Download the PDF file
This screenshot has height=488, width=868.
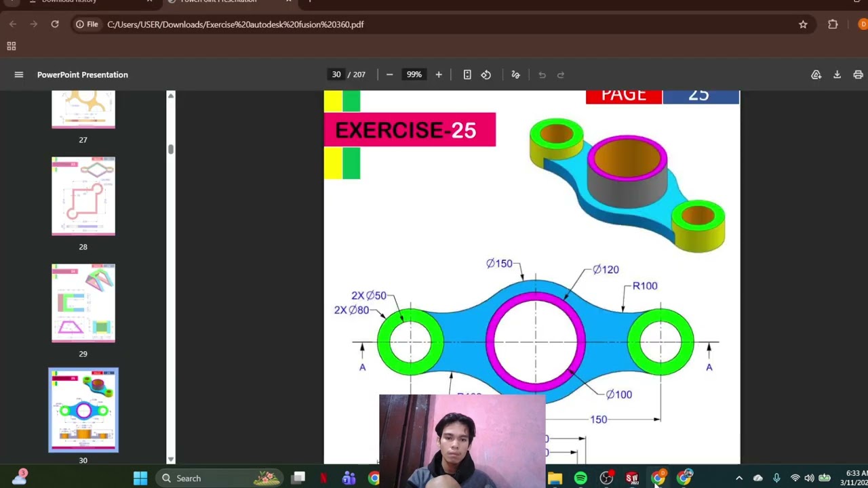837,75
